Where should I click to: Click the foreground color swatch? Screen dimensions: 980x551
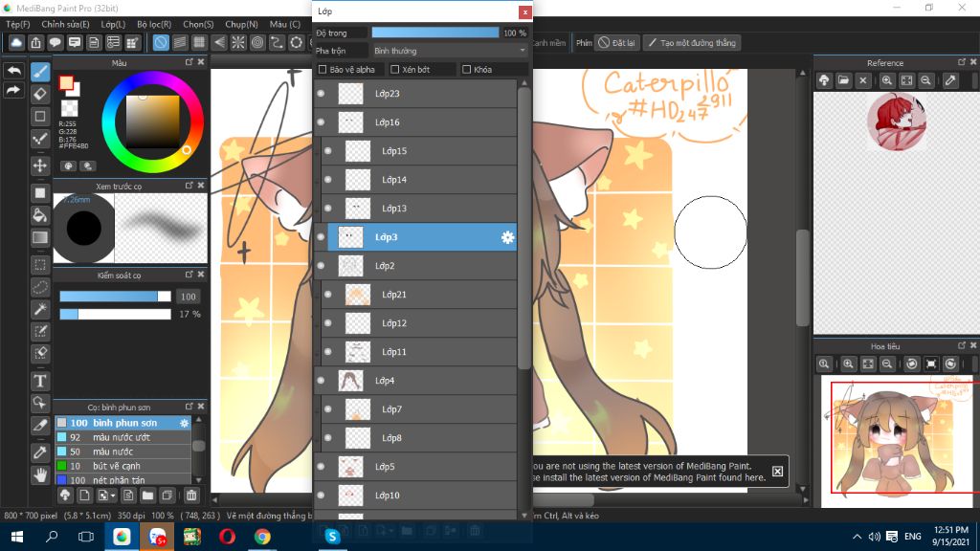[66, 82]
